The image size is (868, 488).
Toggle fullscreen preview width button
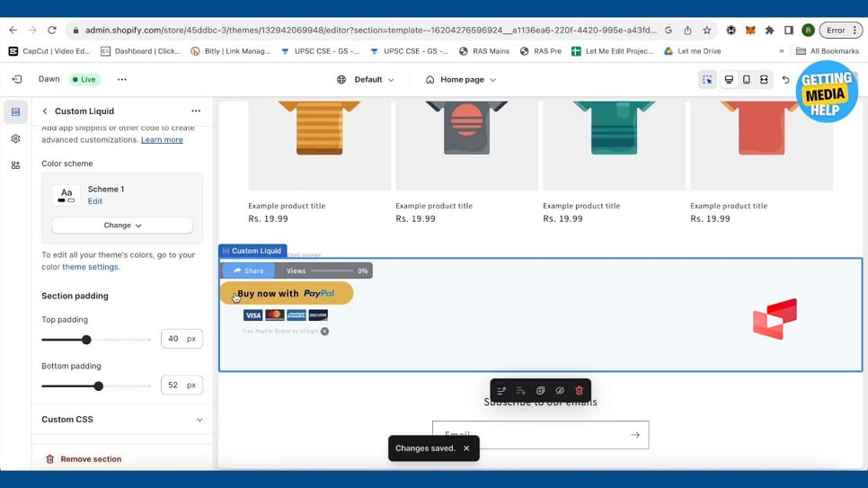(764, 80)
